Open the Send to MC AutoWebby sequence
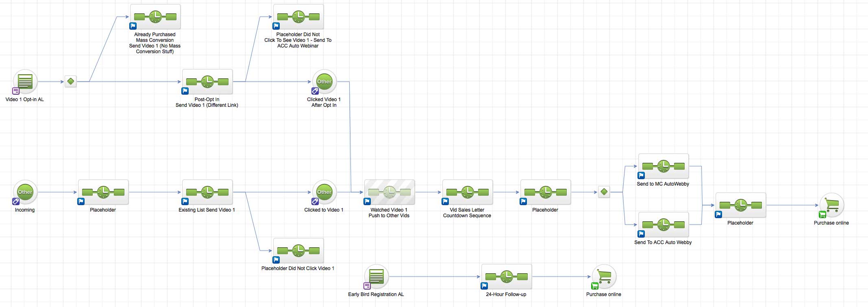 tap(664, 166)
